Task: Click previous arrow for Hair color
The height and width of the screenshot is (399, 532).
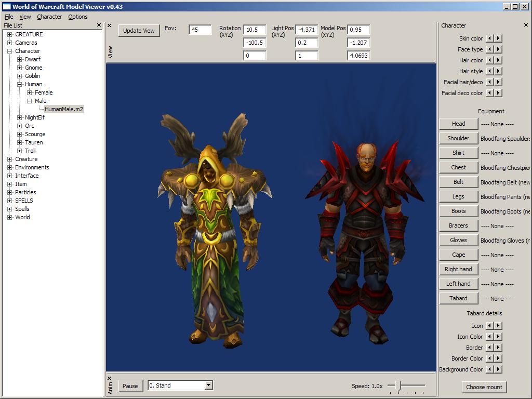Action: pos(489,60)
